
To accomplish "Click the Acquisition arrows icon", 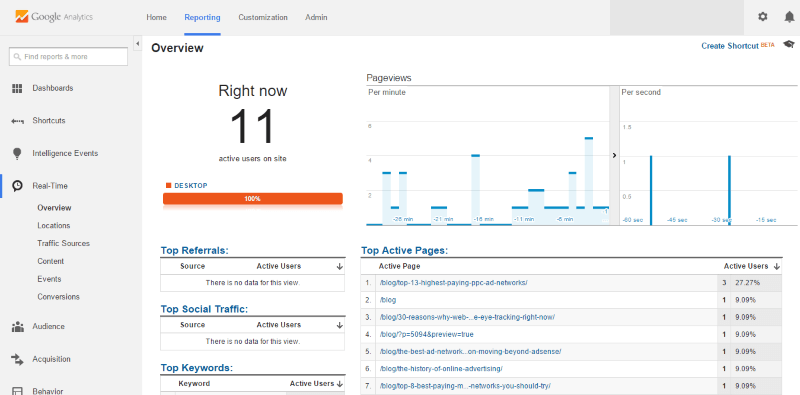I will tap(17, 359).
